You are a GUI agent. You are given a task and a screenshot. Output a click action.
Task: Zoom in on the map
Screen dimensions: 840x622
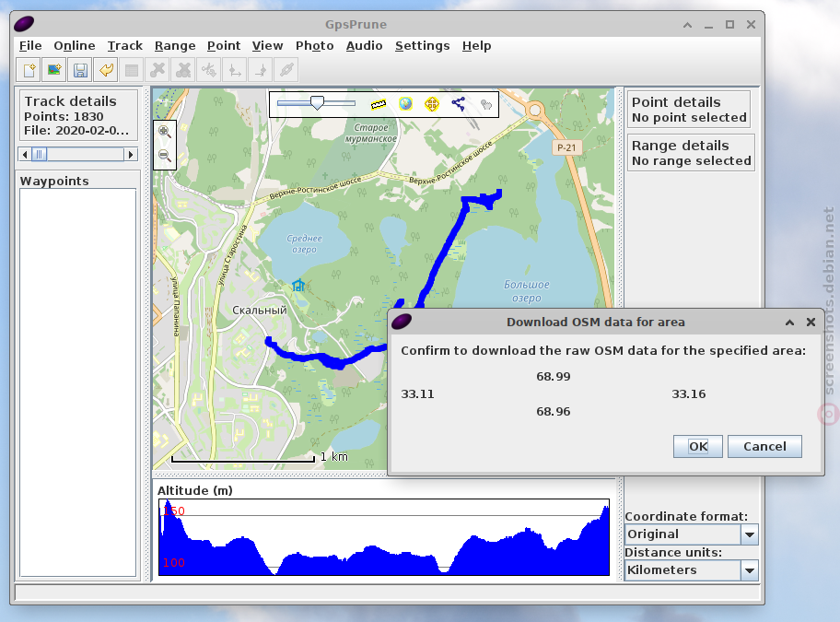point(165,132)
